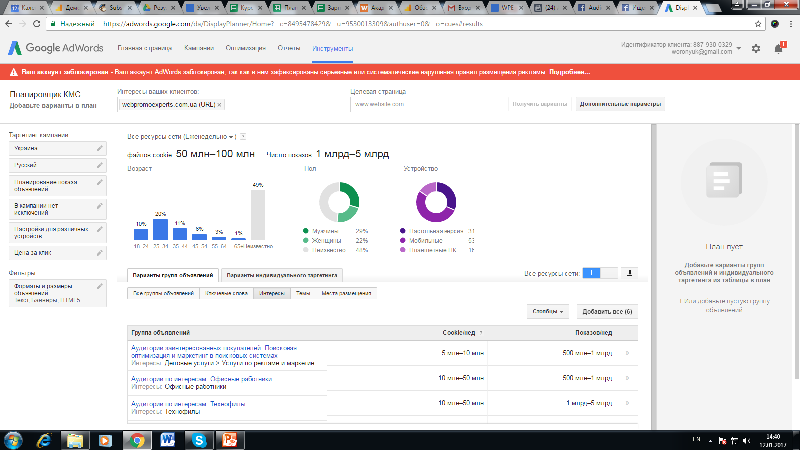Open the Столбцы columns dropdown
The width and height of the screenshot is (800, 450).
coord(549,312)
